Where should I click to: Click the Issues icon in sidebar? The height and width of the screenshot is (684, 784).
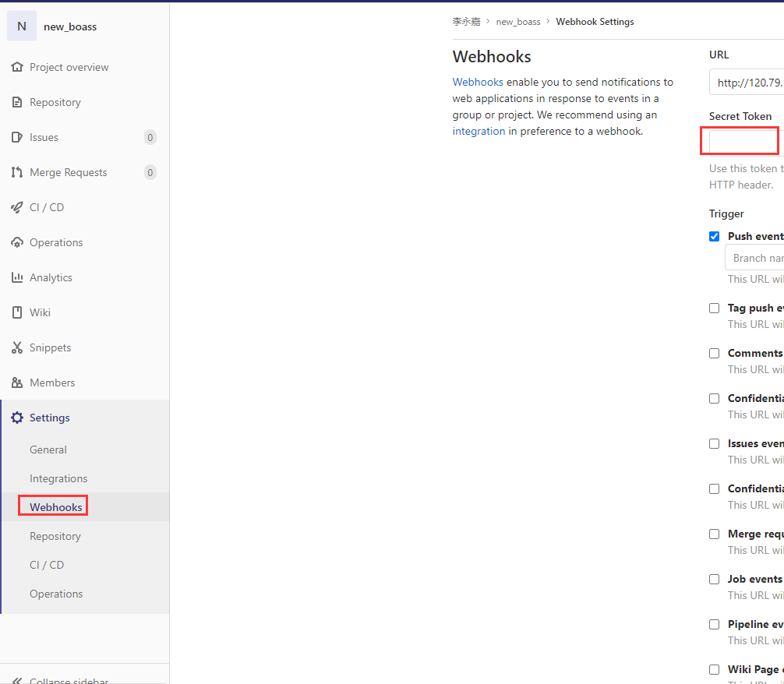[x=17, y=137]
